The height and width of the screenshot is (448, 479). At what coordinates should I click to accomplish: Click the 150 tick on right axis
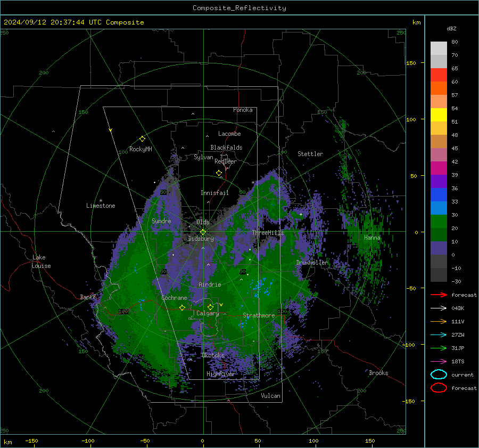[x=411, y=63]
